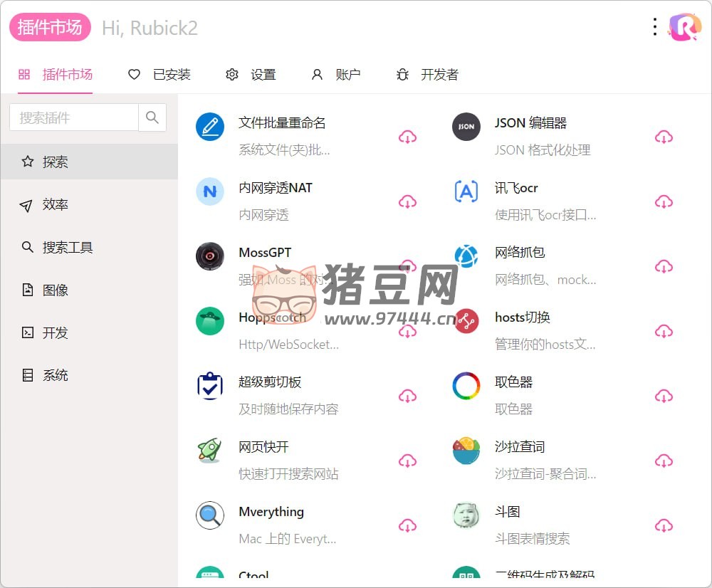Open the 设置 tab
This screenshot has height=588, width=712.
coord(251,75)
